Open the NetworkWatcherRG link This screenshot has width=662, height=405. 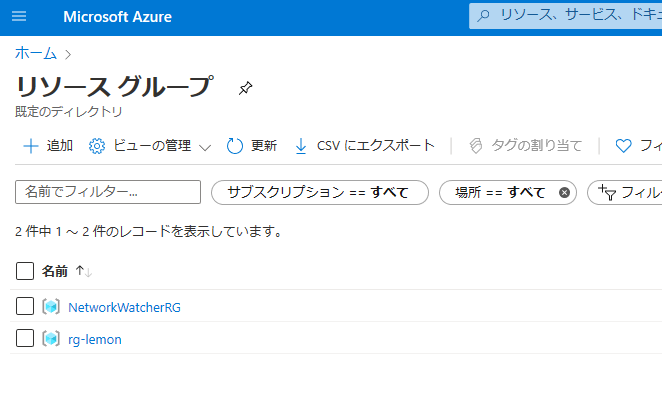pyautogui.click(x=125, y=307)
